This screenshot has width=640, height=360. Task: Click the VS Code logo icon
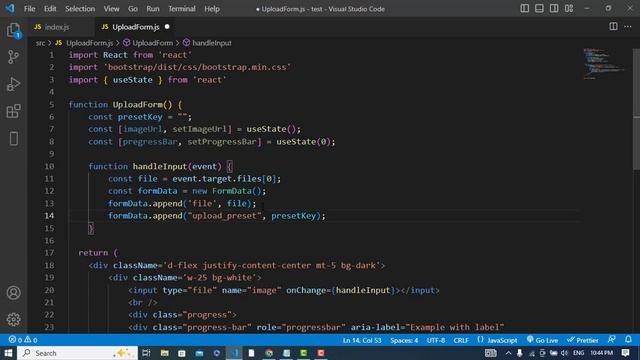pos(10,8)
